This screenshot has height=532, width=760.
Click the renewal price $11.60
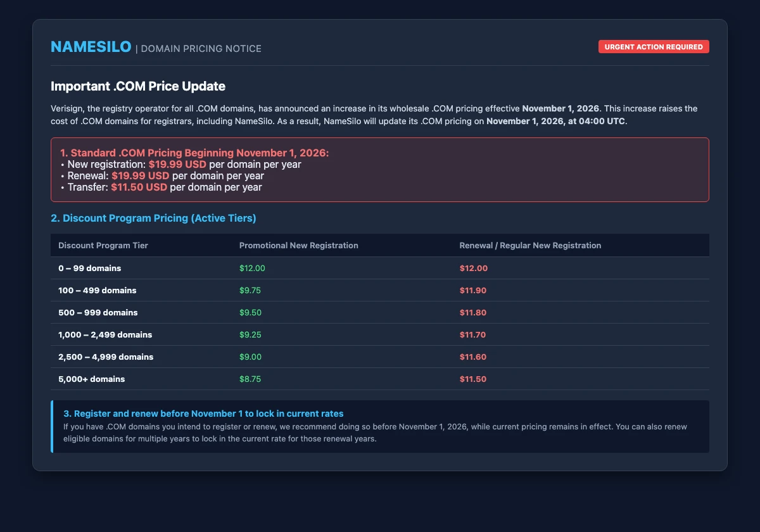(x=472, y=357)
